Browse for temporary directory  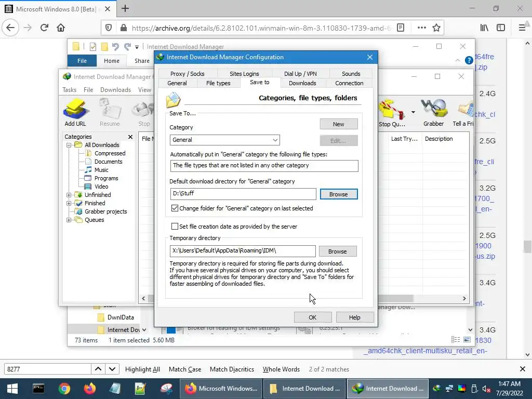[338, 251]
